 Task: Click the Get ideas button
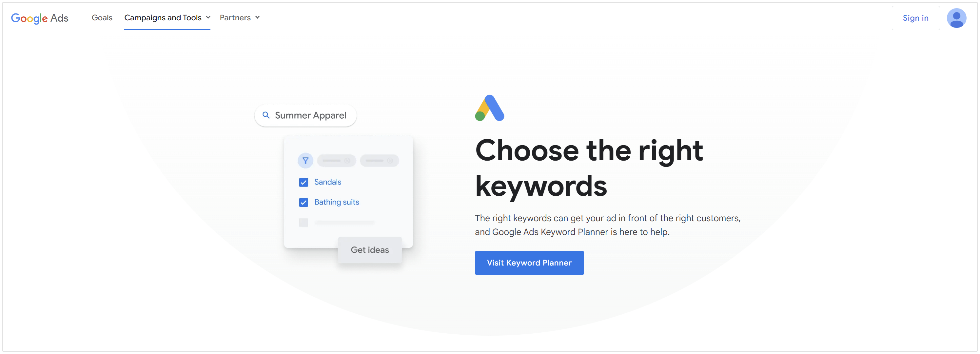click(369, 249)
